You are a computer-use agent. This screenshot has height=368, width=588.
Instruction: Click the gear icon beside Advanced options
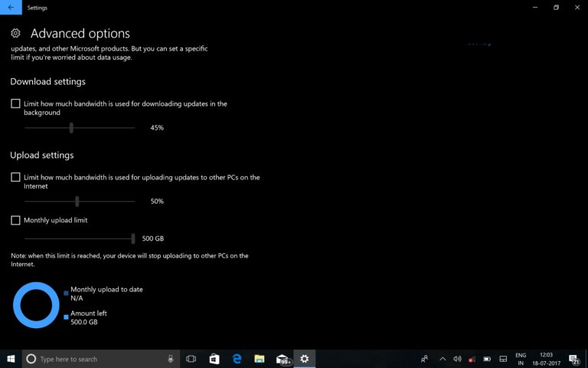15,34
